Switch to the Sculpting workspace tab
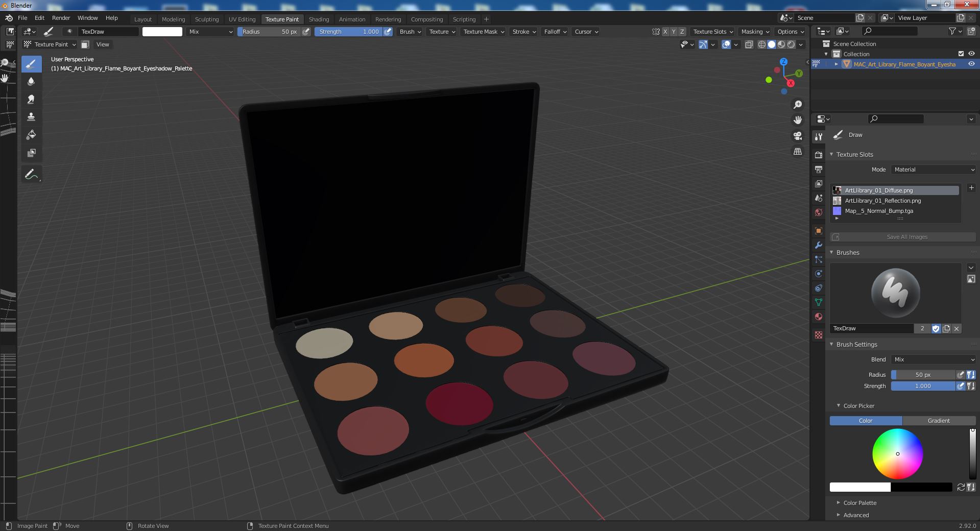The width and height of the screenshot is (980, 531). [x=207, y=19]
